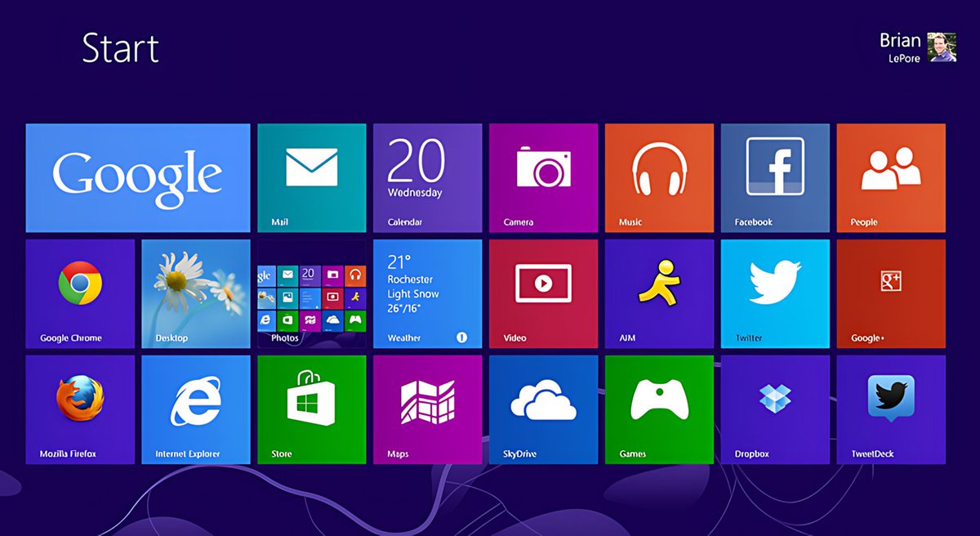
Task: Open Mozilla Firefox
Action: (79, 409)
